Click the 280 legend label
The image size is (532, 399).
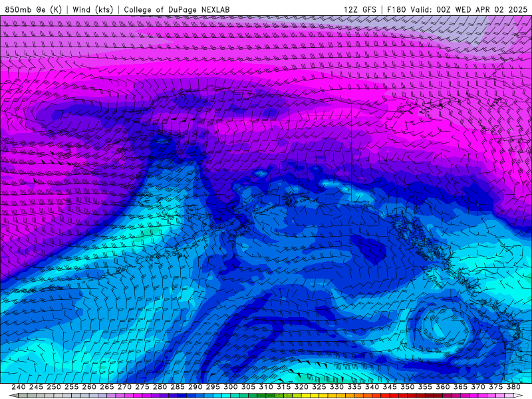click(x=160, y=387)
